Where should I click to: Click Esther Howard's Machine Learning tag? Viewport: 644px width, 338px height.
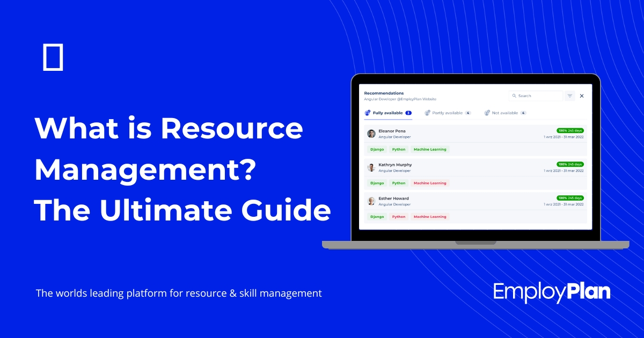pos(430,217)
